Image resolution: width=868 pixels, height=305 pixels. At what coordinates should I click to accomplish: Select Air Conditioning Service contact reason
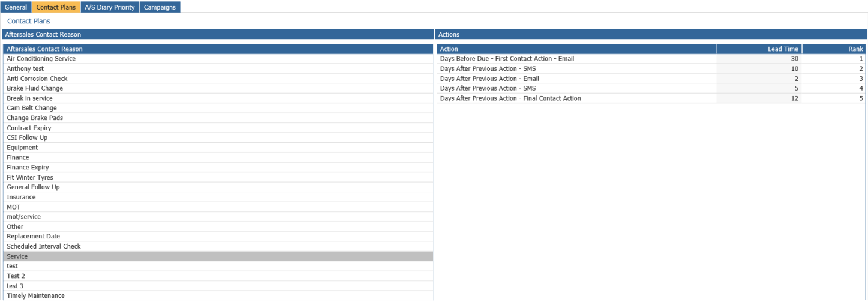click(x=218, y=59)
